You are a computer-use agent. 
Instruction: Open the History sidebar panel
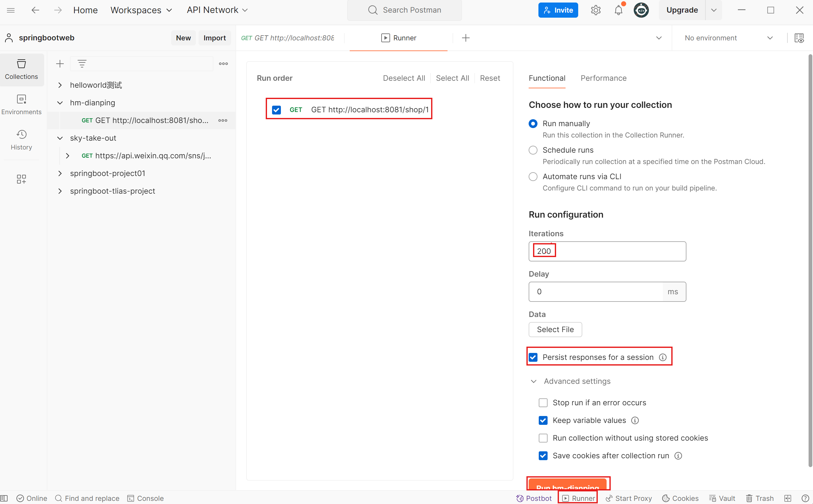[x=21, y=140]
